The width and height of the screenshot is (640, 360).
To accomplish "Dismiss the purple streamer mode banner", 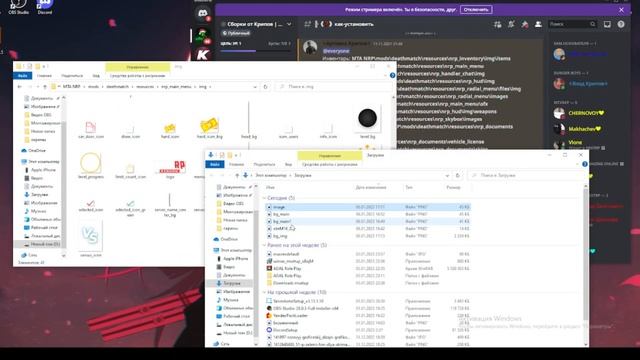I will [621, 10].
